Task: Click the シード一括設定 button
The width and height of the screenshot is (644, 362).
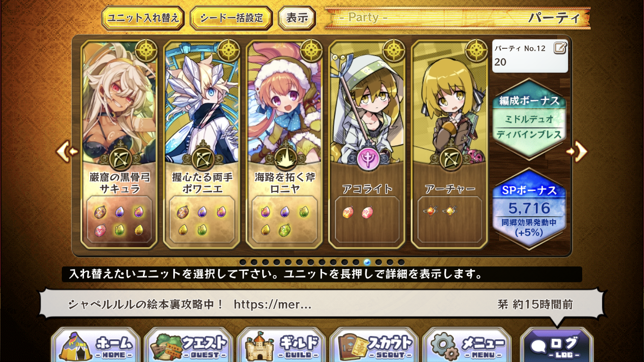Action: coord(231,18)
